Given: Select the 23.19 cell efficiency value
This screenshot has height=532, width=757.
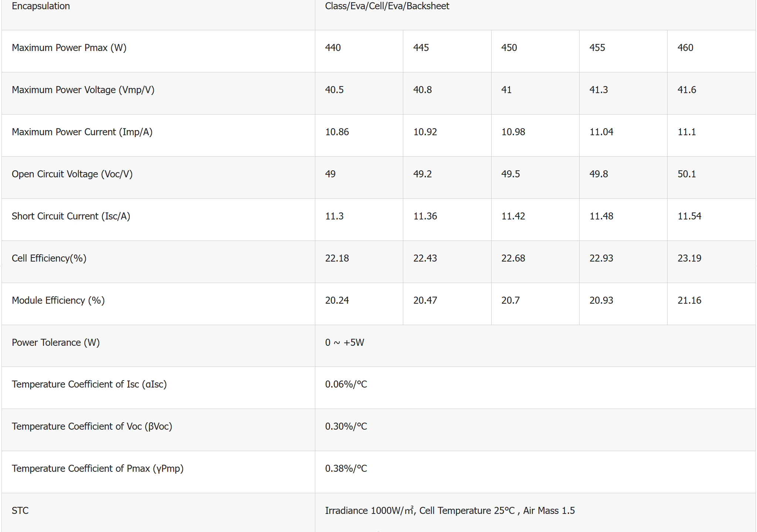Looking at the screenshot, I should pyautogui.click(x=689, y=258).
